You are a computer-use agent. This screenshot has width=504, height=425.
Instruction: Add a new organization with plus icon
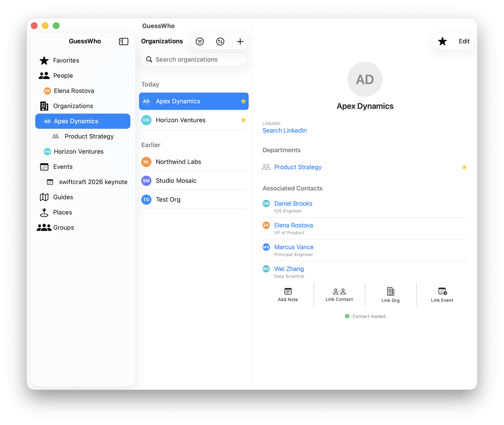coord(240,41)
